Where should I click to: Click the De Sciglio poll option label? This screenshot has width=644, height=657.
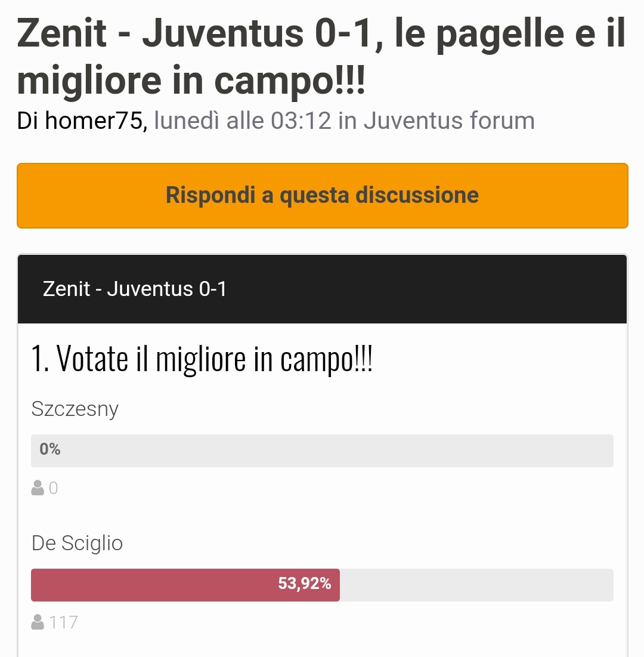coord(77,542)
